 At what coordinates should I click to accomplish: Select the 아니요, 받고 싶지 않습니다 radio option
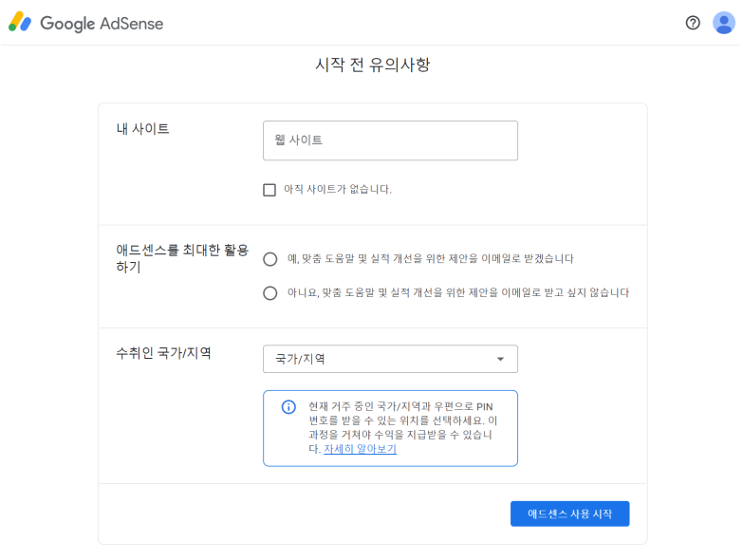[270, 293]
